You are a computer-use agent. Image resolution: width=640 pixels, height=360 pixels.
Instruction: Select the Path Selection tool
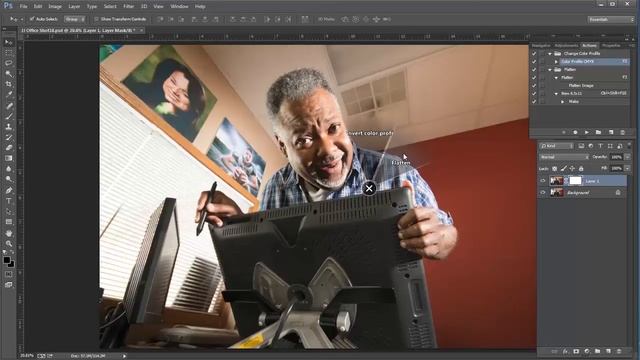point(8,211)
